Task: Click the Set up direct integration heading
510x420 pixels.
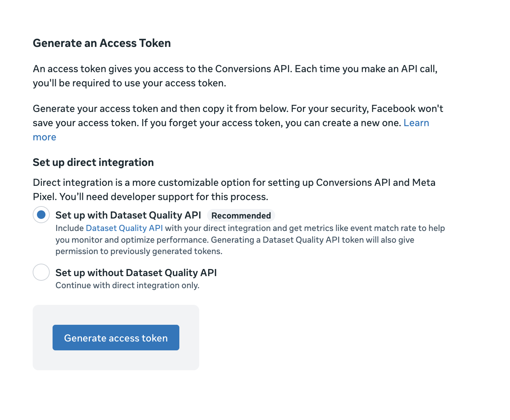Action: point(93,162)
